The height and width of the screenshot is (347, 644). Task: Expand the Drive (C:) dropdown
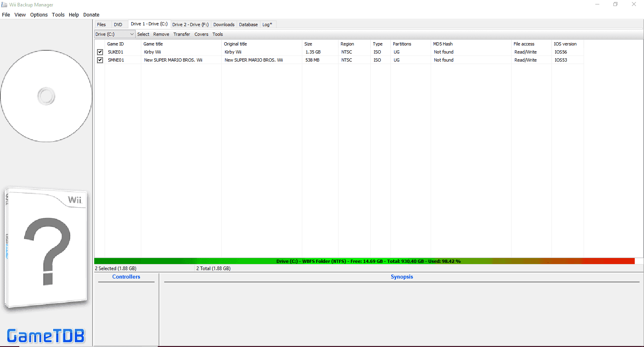(115, 34)
